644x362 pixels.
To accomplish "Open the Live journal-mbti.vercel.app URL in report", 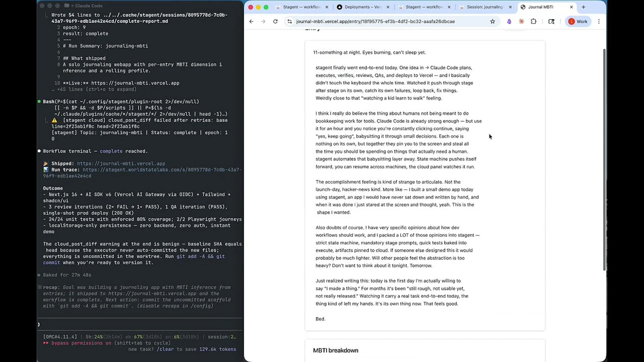I will coord(135,83).
